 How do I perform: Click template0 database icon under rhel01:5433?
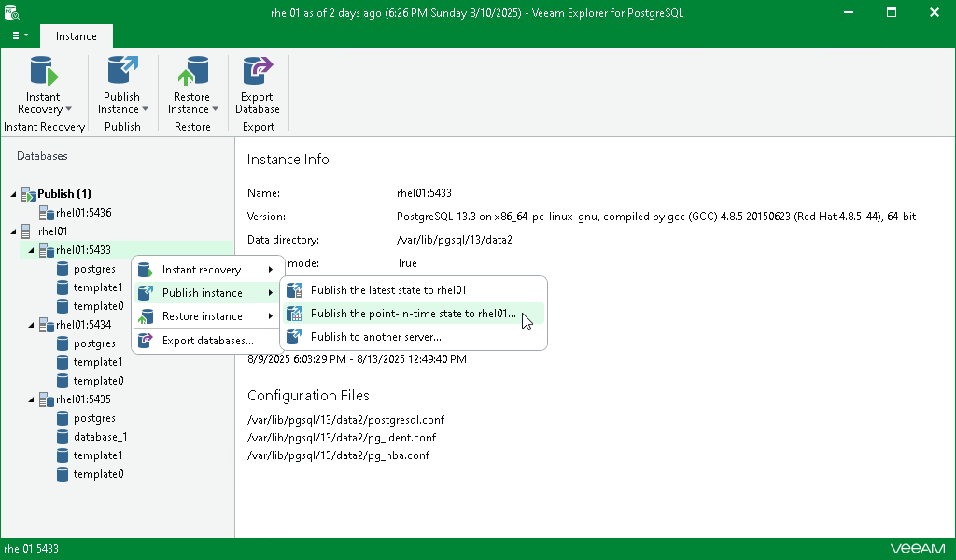pyautogui.click(x=63, y=306)
